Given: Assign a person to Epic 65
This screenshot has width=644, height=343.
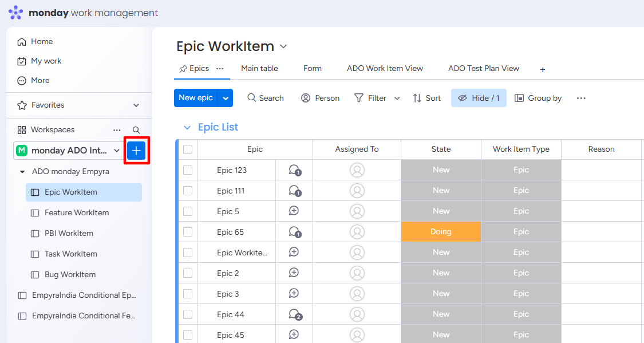Looking at the screenshot, I should point(357,232).
